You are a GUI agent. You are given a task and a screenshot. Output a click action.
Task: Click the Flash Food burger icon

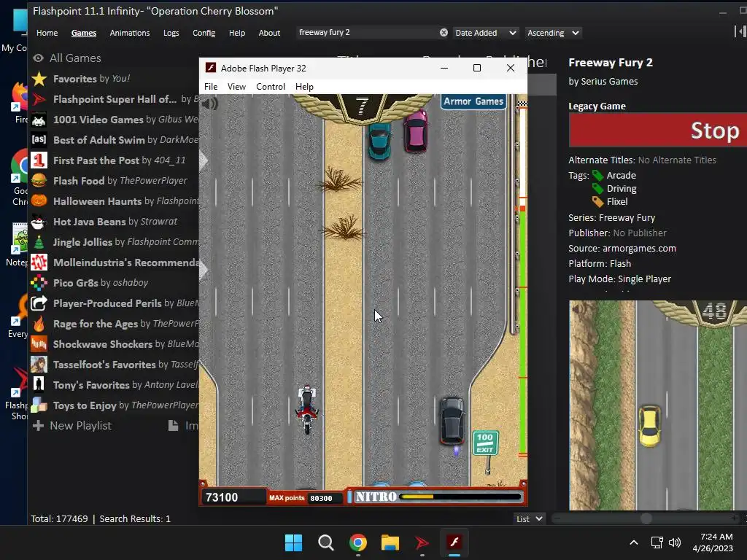[x=39, y=181]
